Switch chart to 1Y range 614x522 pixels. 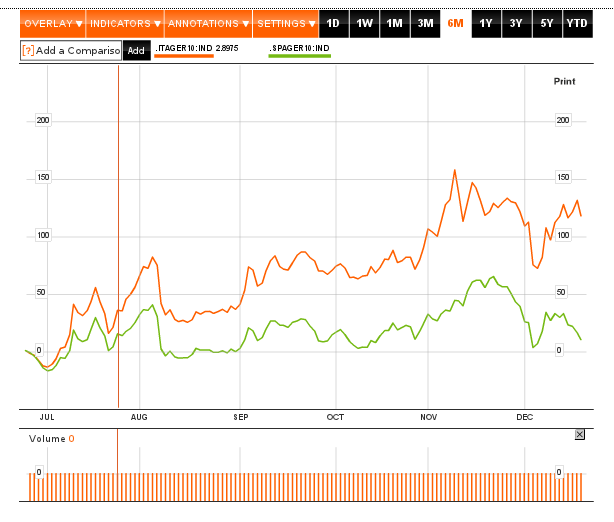click(x=486, y=24)
